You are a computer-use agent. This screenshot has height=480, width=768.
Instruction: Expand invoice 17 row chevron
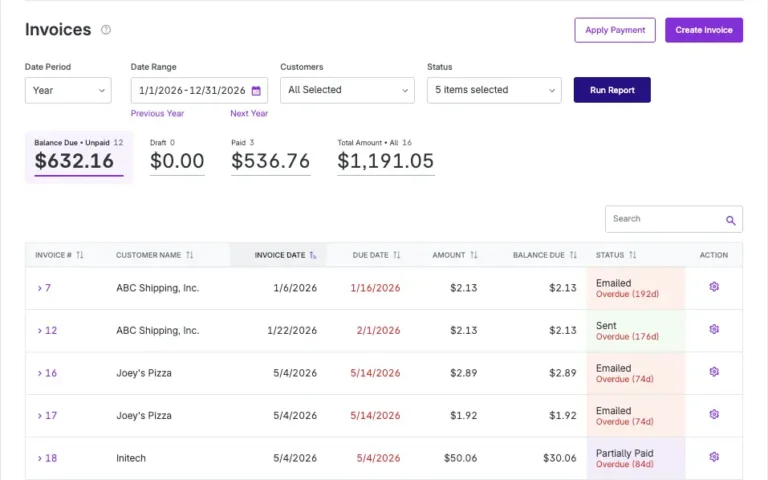tap(40, 416)
